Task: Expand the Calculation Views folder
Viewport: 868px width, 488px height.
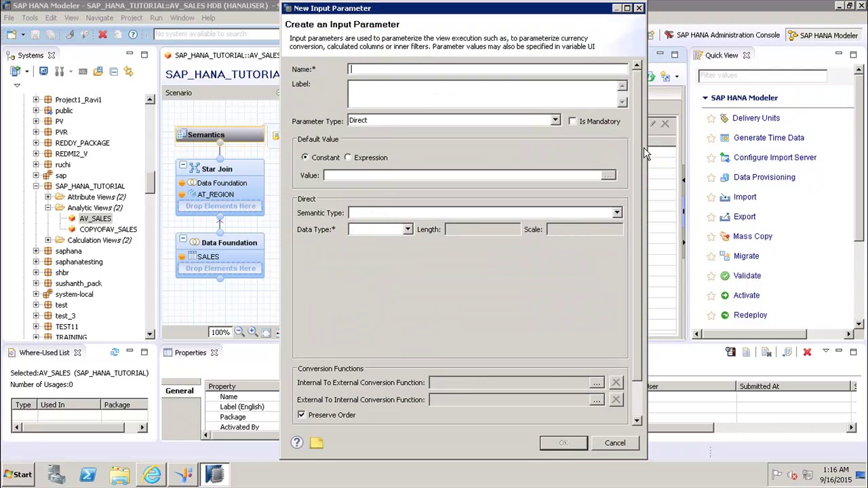Action: click(47, 240)
